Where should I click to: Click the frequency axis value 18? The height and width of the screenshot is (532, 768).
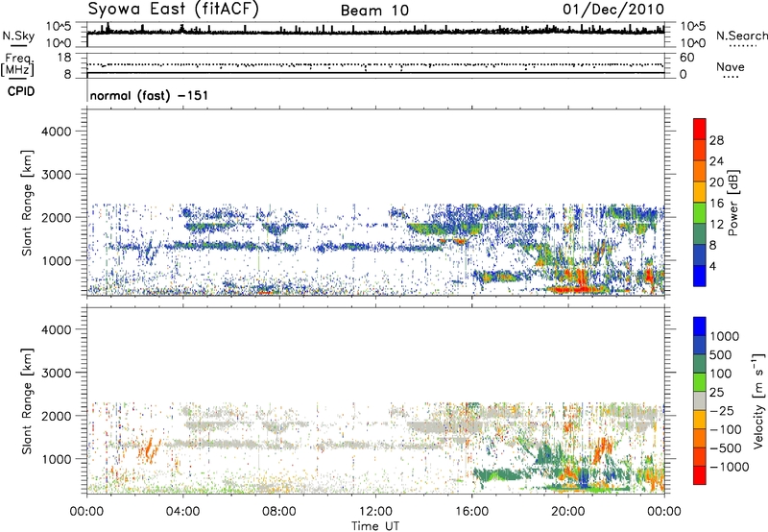click(64, 58)
